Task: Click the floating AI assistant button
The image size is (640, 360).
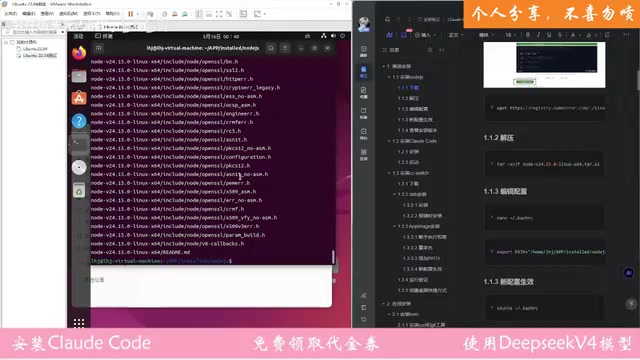Action: point(629,273)
